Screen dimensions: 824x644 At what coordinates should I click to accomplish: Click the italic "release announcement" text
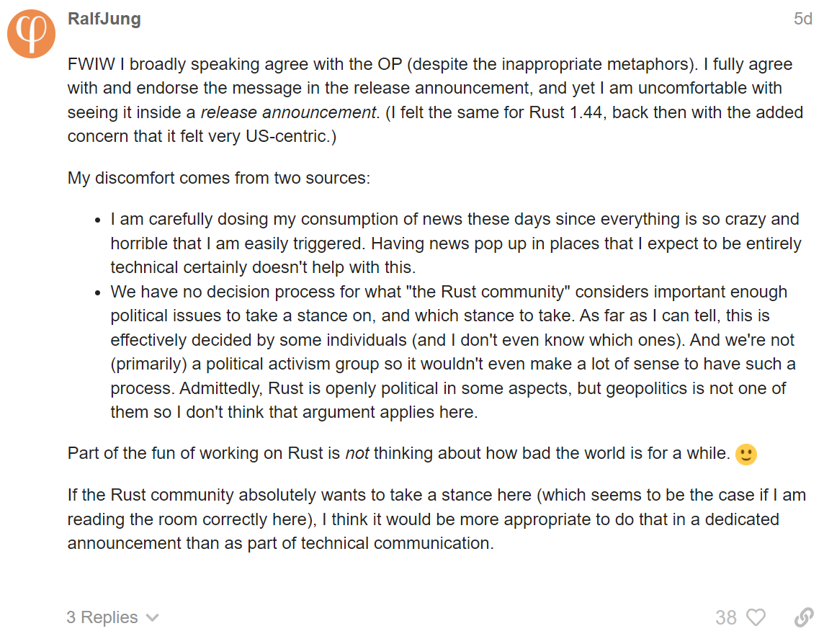click(x=288, y=112)
